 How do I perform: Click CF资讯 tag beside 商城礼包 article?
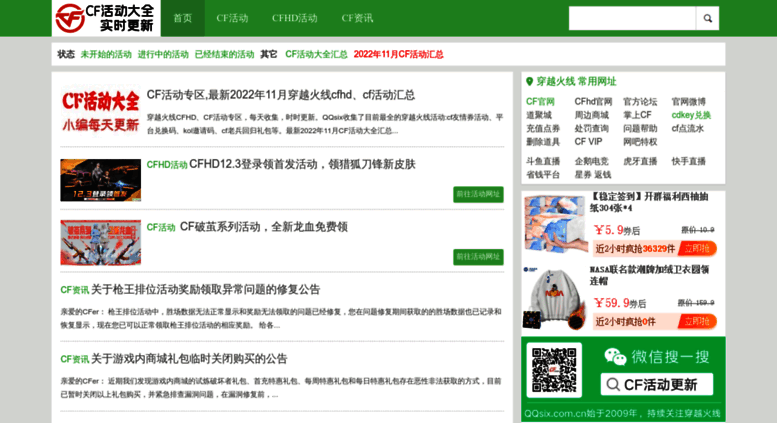(x=75, y=359)
